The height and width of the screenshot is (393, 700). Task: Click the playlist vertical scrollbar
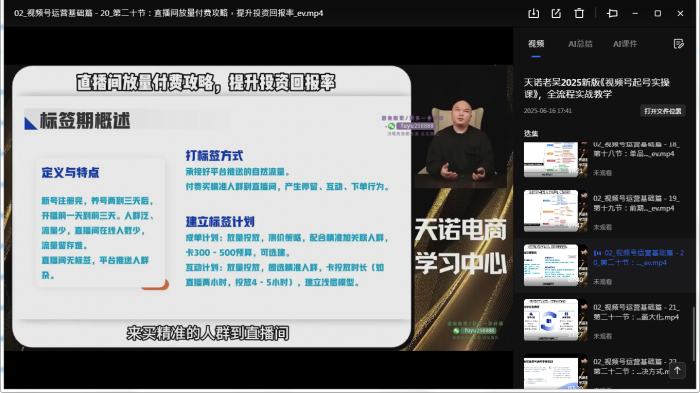pos(694,334)
